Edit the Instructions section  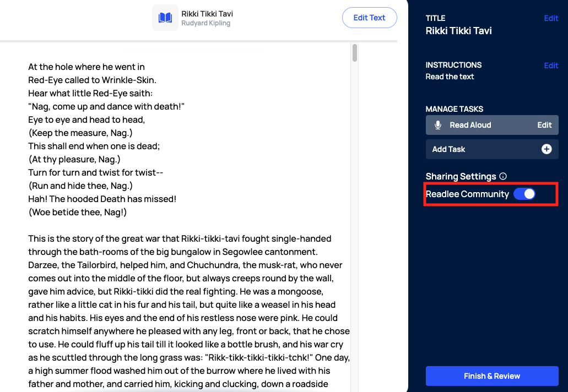(551, 66)
